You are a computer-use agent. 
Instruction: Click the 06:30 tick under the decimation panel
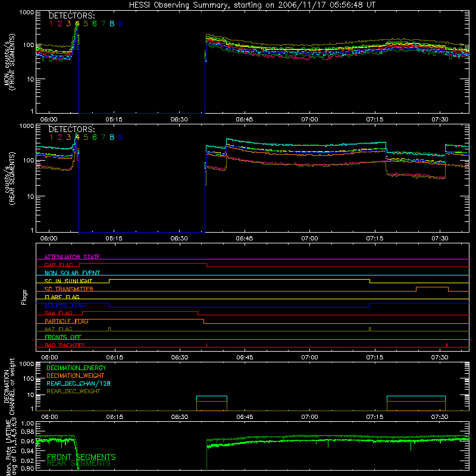(180, 417)
